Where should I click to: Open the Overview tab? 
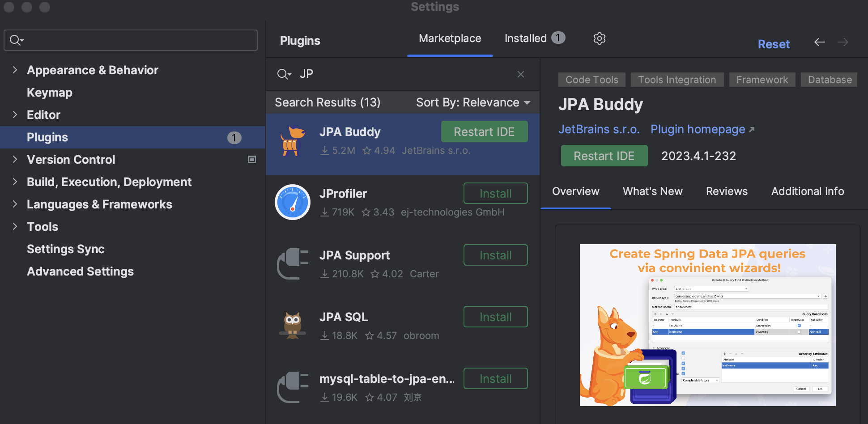pos(575,191)
